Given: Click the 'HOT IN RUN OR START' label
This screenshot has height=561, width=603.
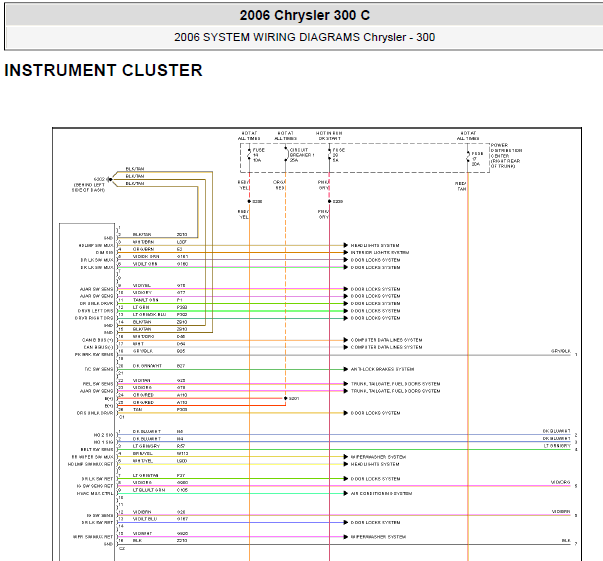Looking at the screenshot, I should coord(329,136).
